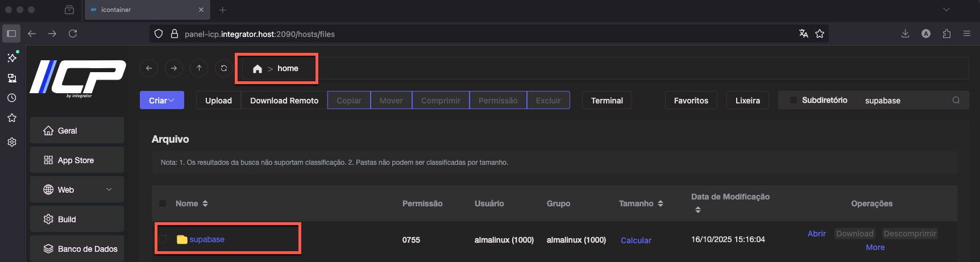Open the browser account icon
Screen dimensions: 980x262
click(926, 34)
